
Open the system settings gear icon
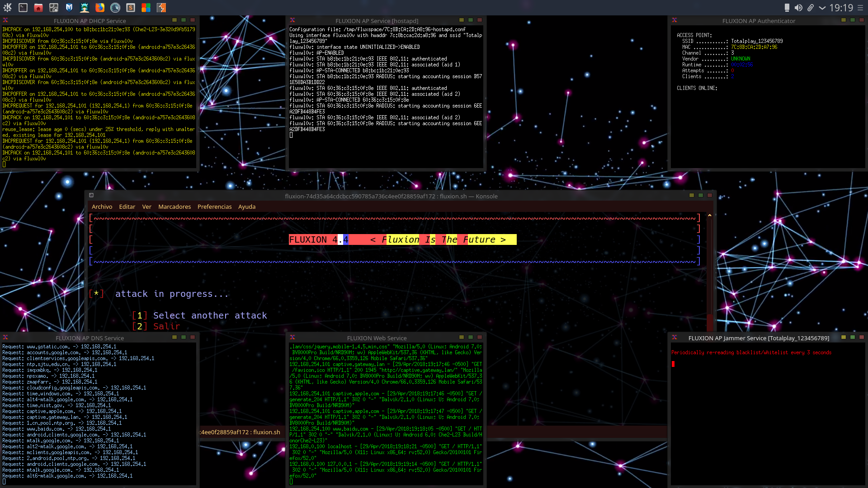(54, 7)
